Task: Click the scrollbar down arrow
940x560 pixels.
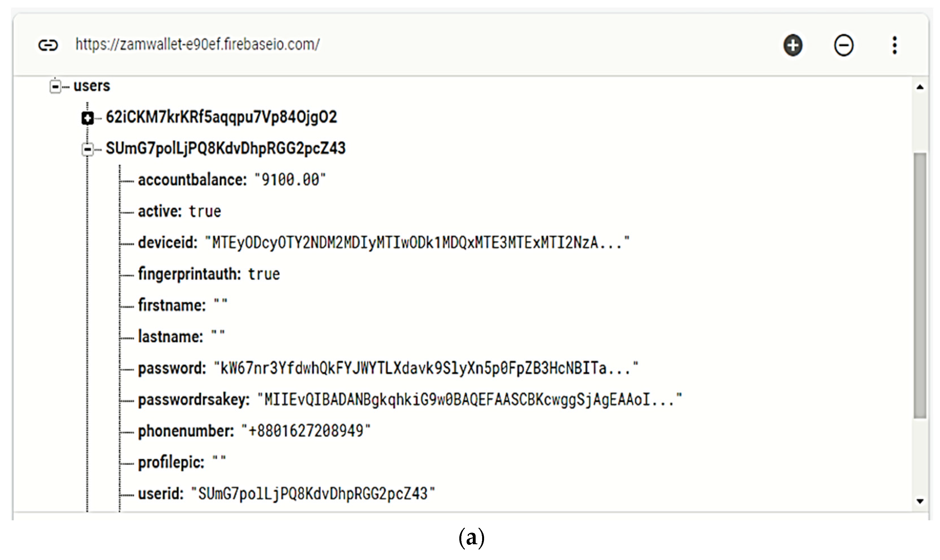Action: [x=920, y=501]
